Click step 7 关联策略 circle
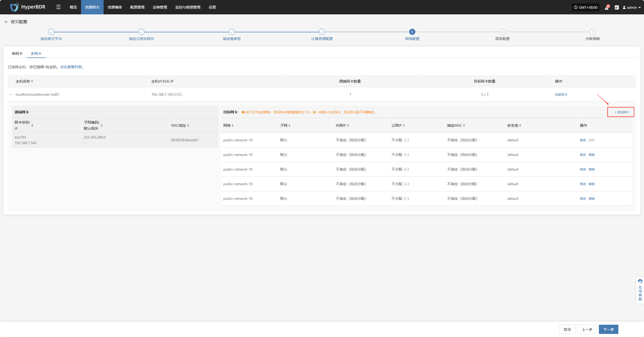The width and height of the screenshot is (644, 337). [592, 32]
